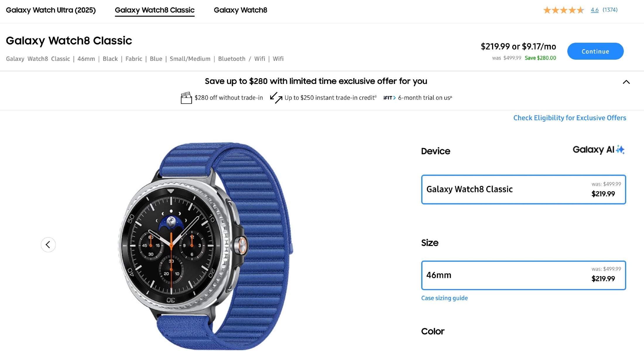Image resolution: width=644 pixels, height=351 pixels.
Task: Click the 4.6 rating link
Action: point(595,10)
